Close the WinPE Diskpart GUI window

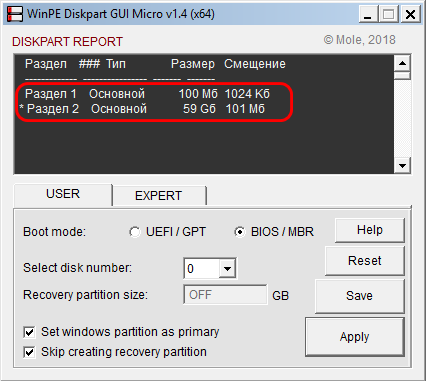410,14
